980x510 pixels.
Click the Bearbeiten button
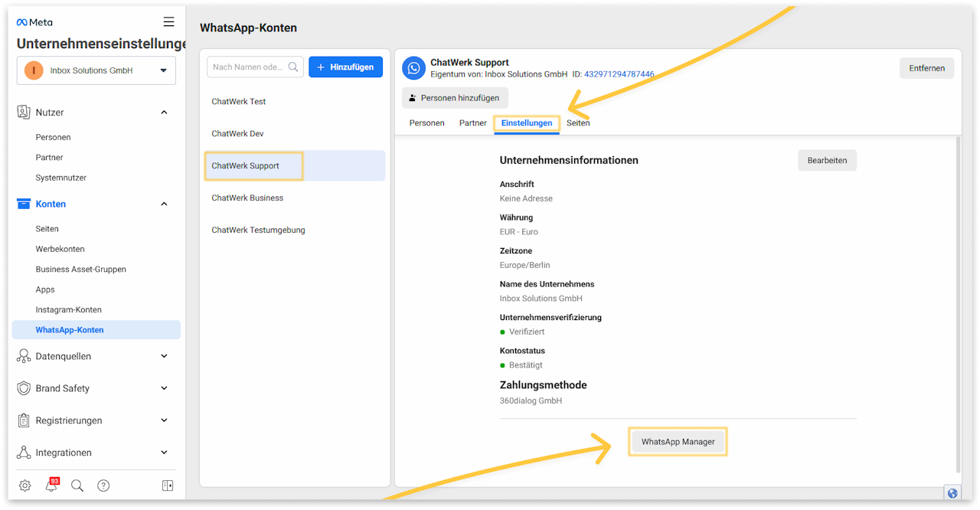827,160
